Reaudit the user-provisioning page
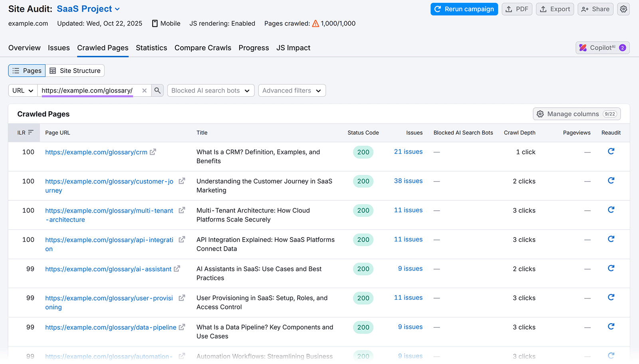This screenshot has height=364, width=639. [611, 297]
